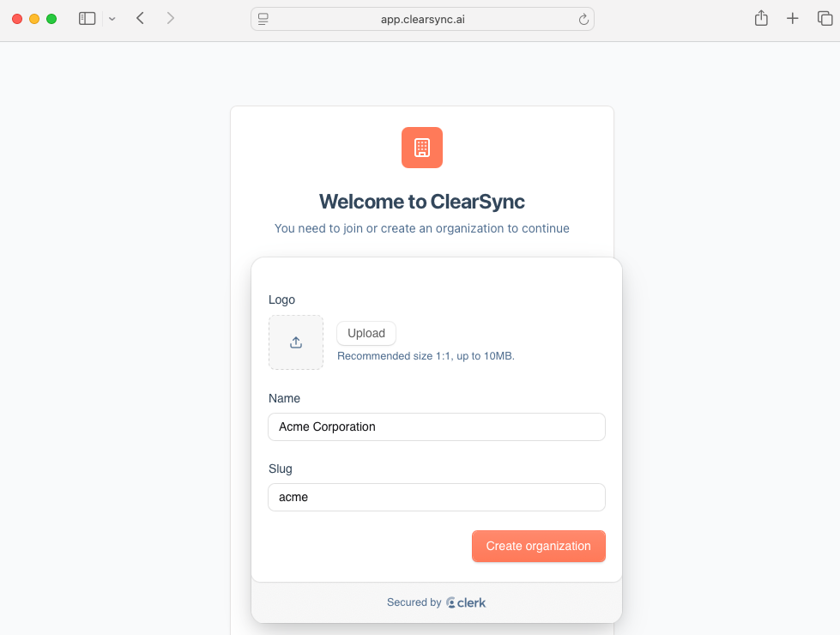The image size is (840, 635).
Task: Toggle the Safari sidebar
Action: pyautogui.click(x=87, y=19)
